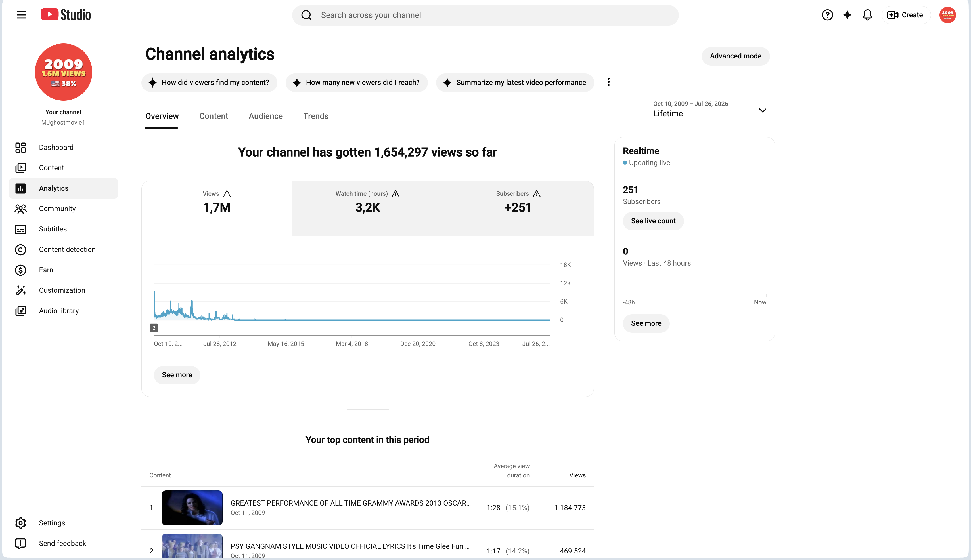This screenshot has width=971, height=560.
Task: Select the Watch time (hours) card
Action: [368, 208]
